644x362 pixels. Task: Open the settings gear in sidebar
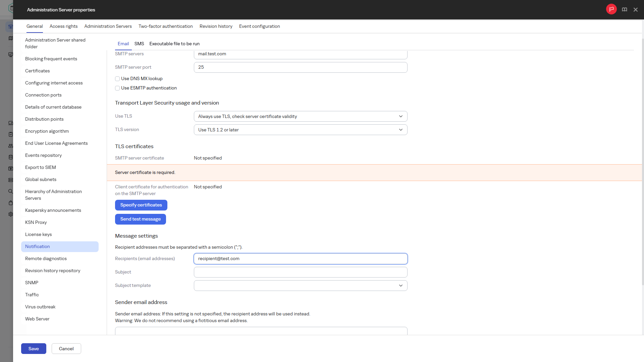tap(11, 214)
